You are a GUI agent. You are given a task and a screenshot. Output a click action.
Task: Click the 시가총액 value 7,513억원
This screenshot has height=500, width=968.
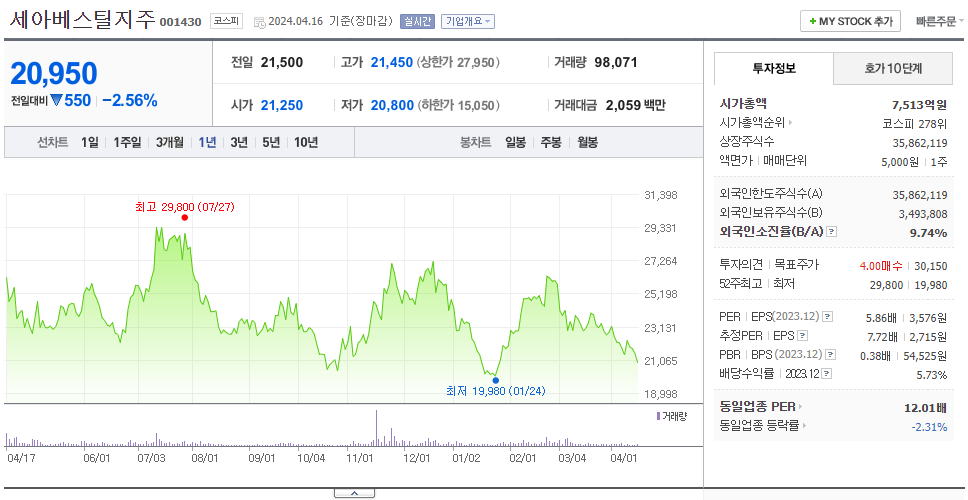pyautogui.click(x=919, y=105)
